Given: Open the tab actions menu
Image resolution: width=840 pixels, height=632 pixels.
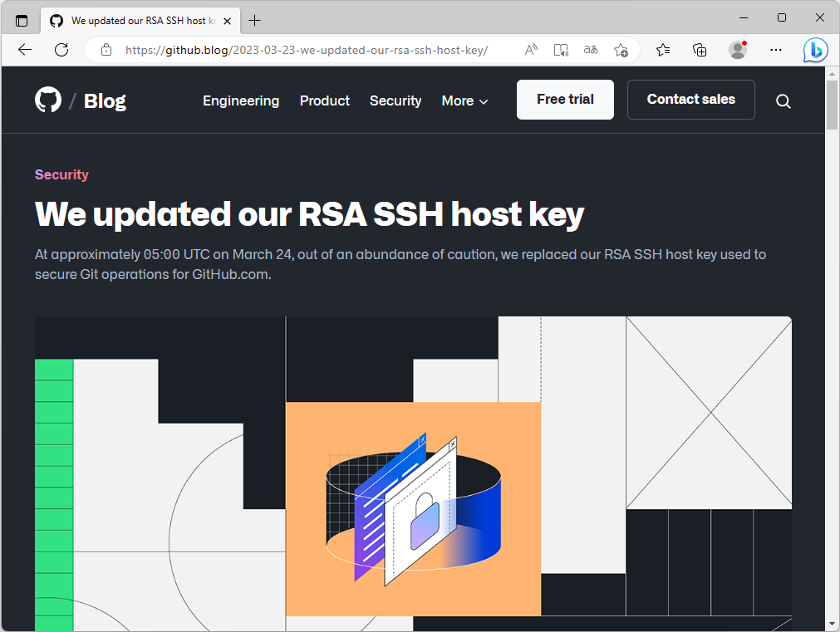Looking at the screenshot, I should pos(21,20).
